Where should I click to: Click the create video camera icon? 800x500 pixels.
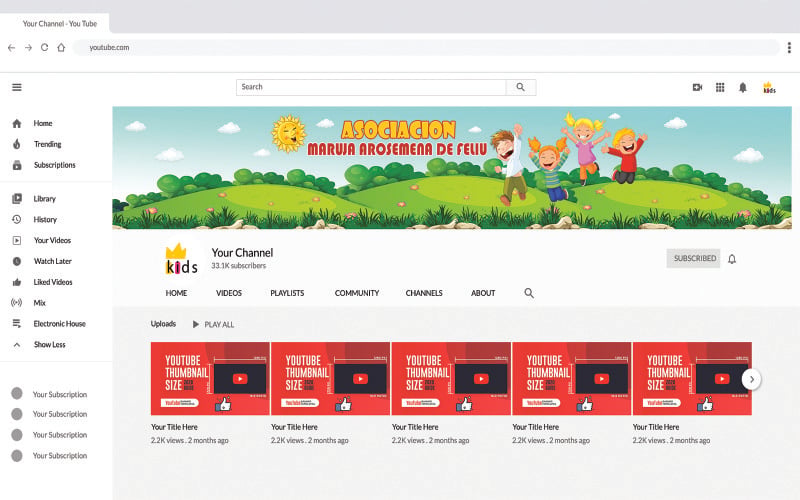pyautogui.click(x=697, y=87)
